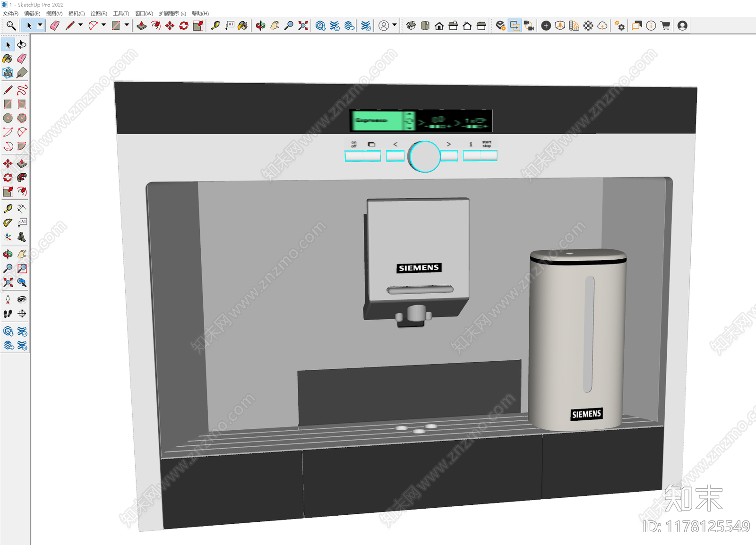
Task: Open the 相机(C) menu
Action: click(x=77, y=13)
